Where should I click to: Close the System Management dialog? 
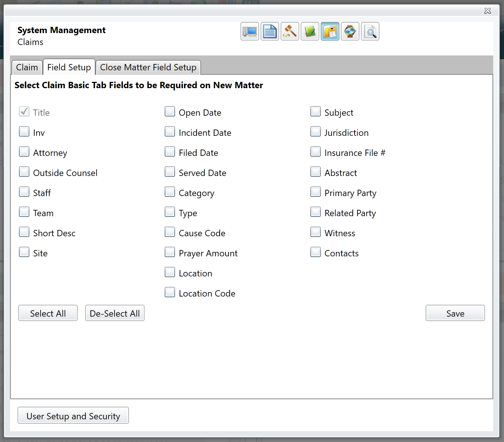[488, 11]
